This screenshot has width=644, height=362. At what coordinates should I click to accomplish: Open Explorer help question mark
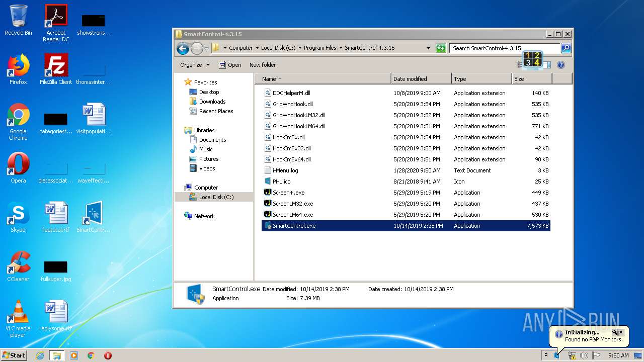click(561, 65)
